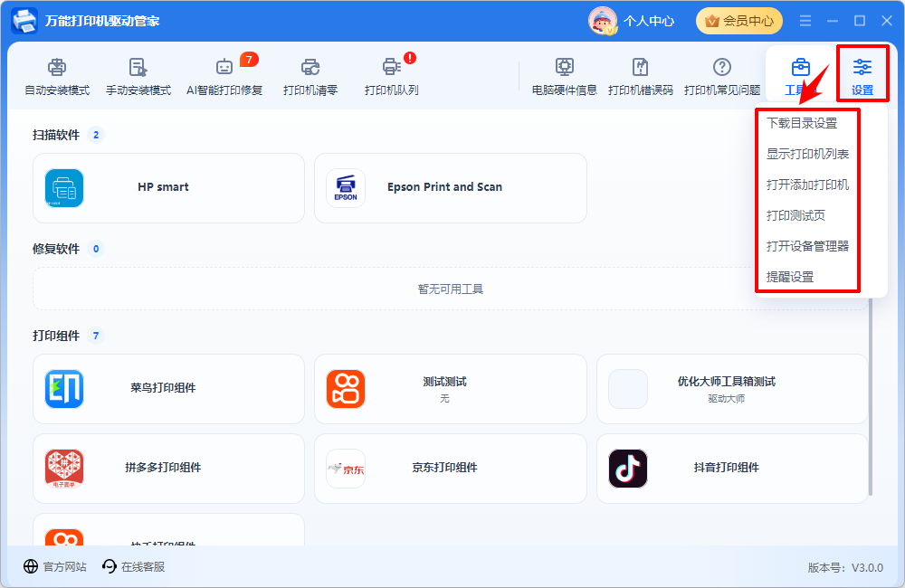This screenshot has width=905, height=588.
Task: Open 打印机队列 (printer queue)
Action: point(391,76)
